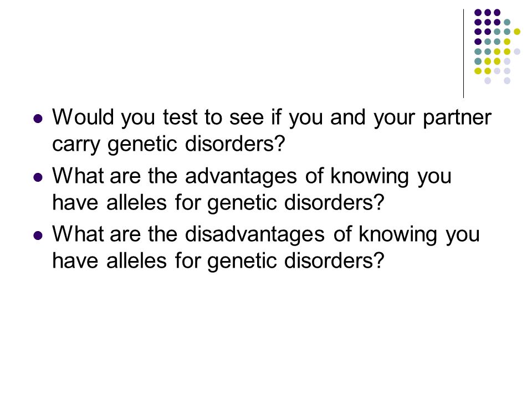Image resolution: width=532 pixels, height=399 pixels.
Task: Select the word "Would" in the first bullet
Action: tap(83, 117)
